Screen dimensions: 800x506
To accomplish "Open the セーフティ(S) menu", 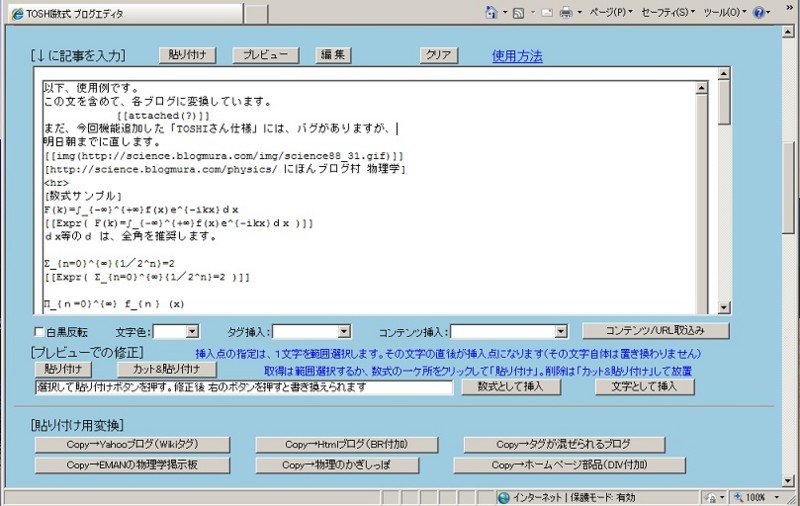I will tap(668, 12).
